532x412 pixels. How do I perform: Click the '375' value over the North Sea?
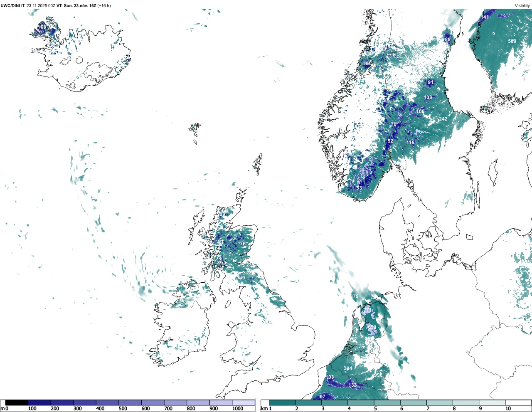tap(354, 297)
